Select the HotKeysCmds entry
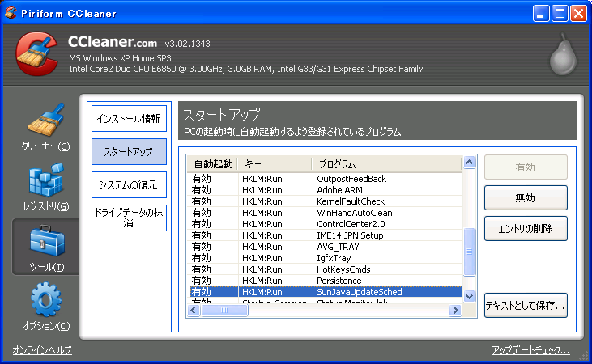 [325, 269]
